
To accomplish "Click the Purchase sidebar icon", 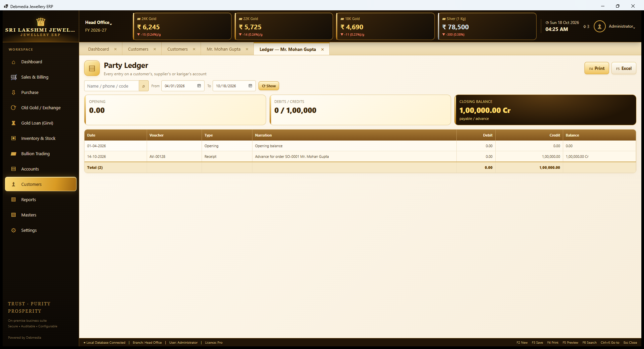I will (x=13, y=93).
